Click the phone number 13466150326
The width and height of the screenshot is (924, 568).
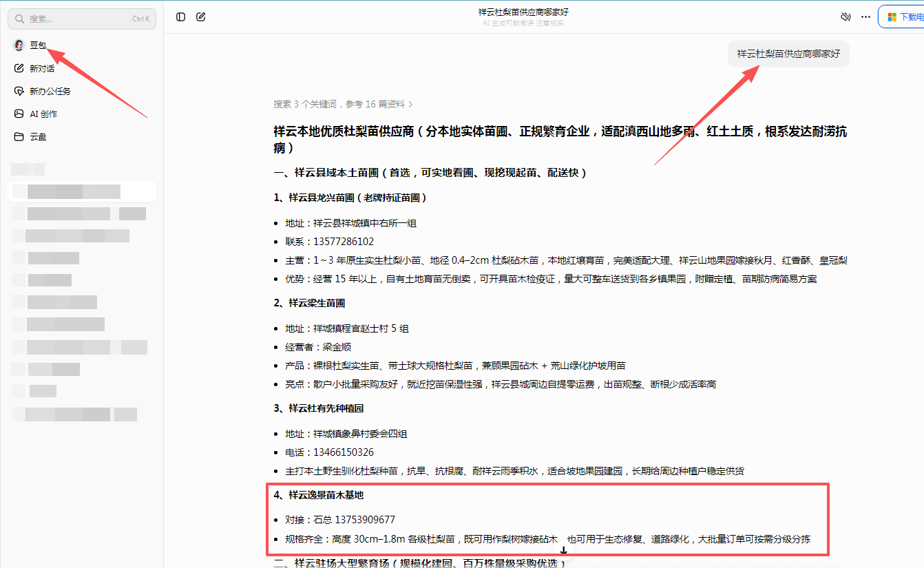click(344, 452)
